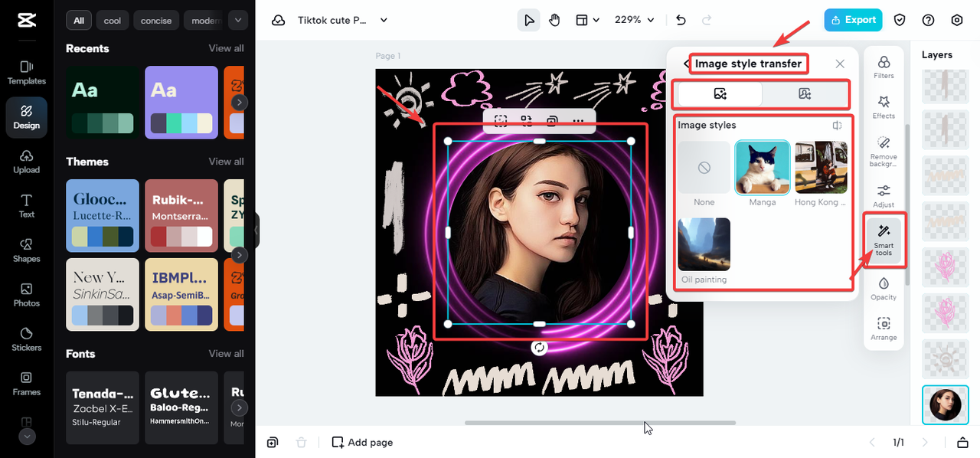The width and height of the screenshot is (980, 458).
Task: Apply the Tenada Zocbel font set
Action: click(103, 407)
